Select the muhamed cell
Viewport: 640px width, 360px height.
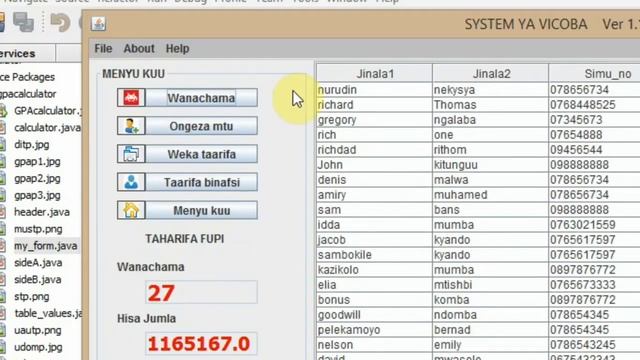(491, 195)
